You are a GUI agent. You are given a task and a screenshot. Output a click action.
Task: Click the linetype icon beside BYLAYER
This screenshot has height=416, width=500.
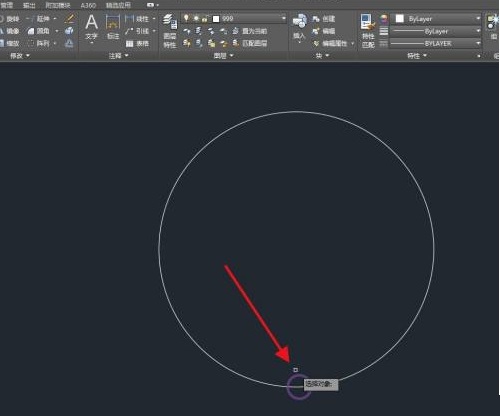(x=384, y=43)
